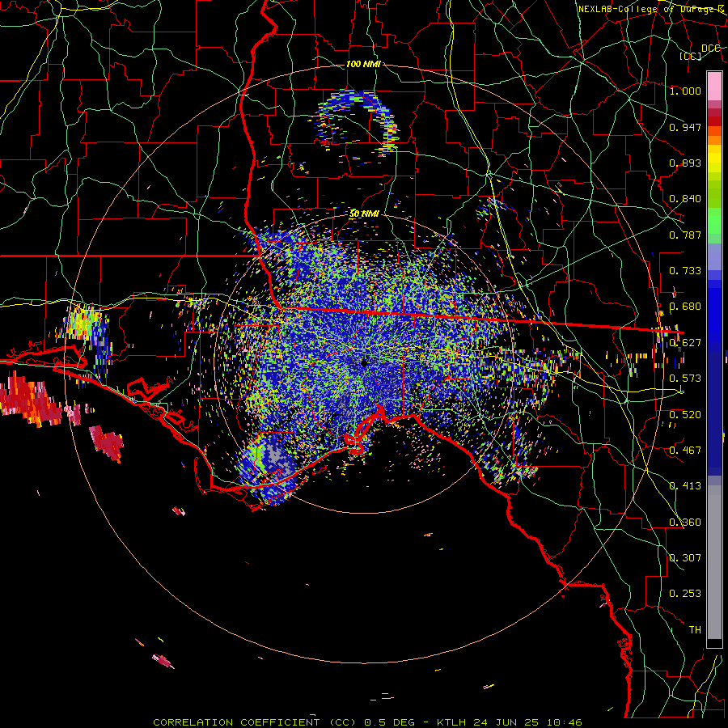728x728 pixels.
Task: Click the gray band of the color bar
Action: click(714, 562)
